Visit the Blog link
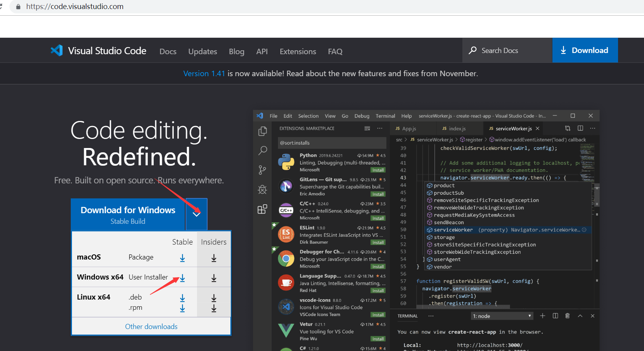644x351 pixels. pyautogui.click(x=237, y=51)
